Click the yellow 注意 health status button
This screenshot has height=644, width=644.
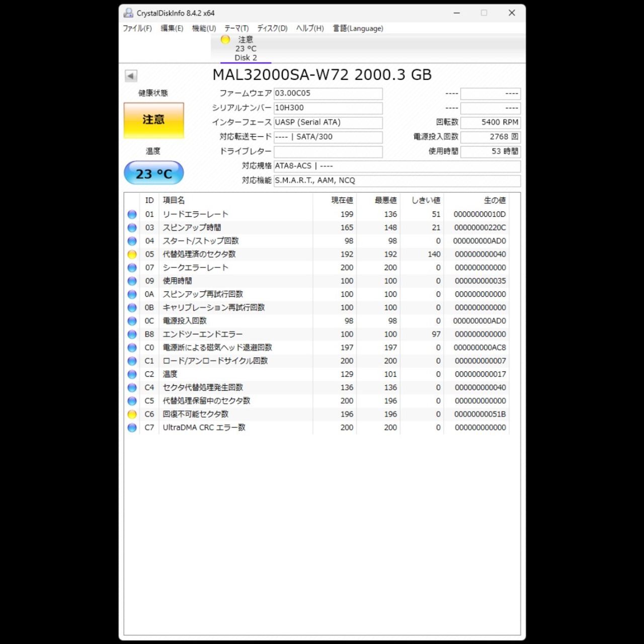pyautogui.click(x=154, y=120)
